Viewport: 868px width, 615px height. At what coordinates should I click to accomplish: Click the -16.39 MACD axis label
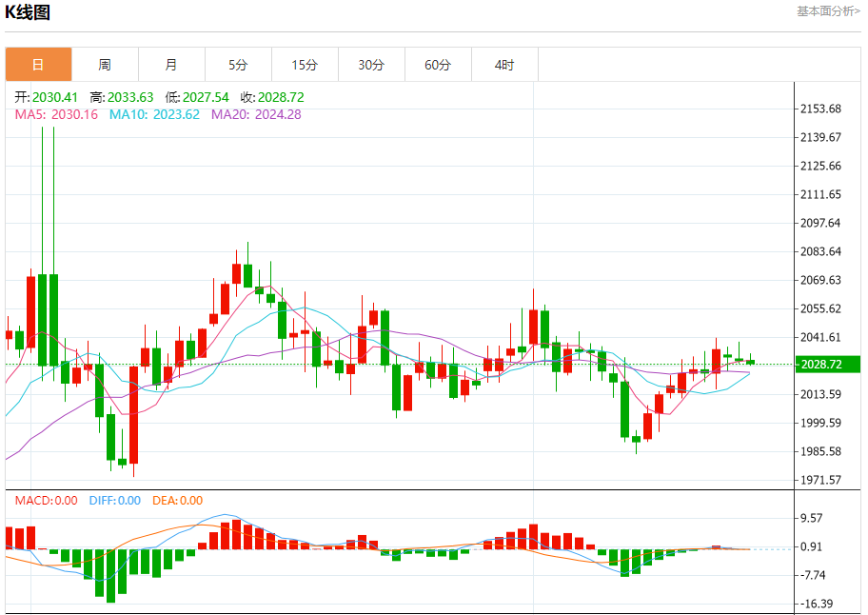point(817,604)
